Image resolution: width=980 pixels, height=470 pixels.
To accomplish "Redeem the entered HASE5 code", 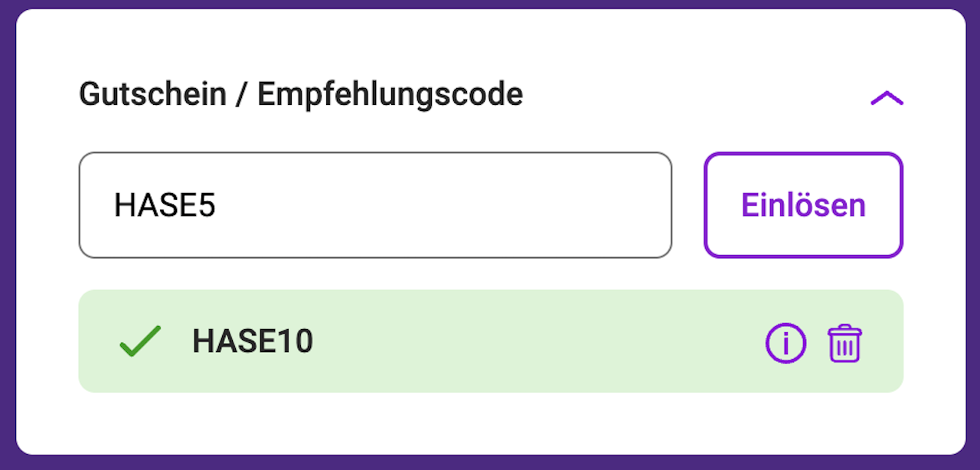I will pos(803,205).
